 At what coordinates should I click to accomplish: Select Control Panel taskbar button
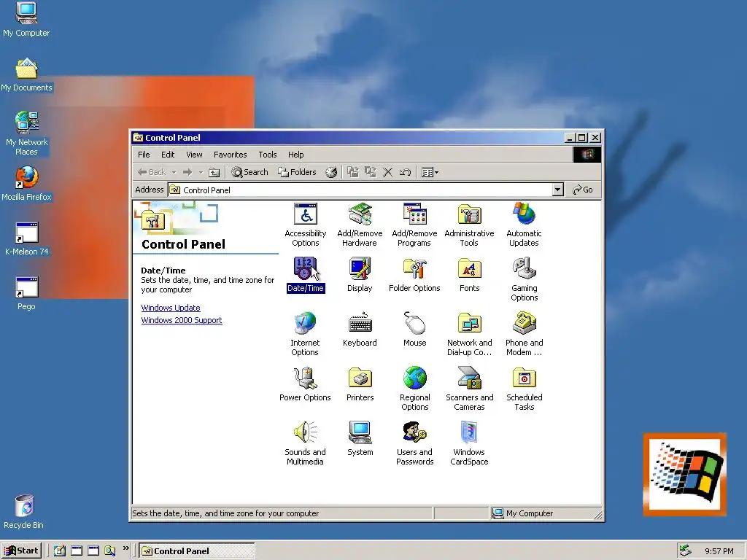tap(197, 551)
